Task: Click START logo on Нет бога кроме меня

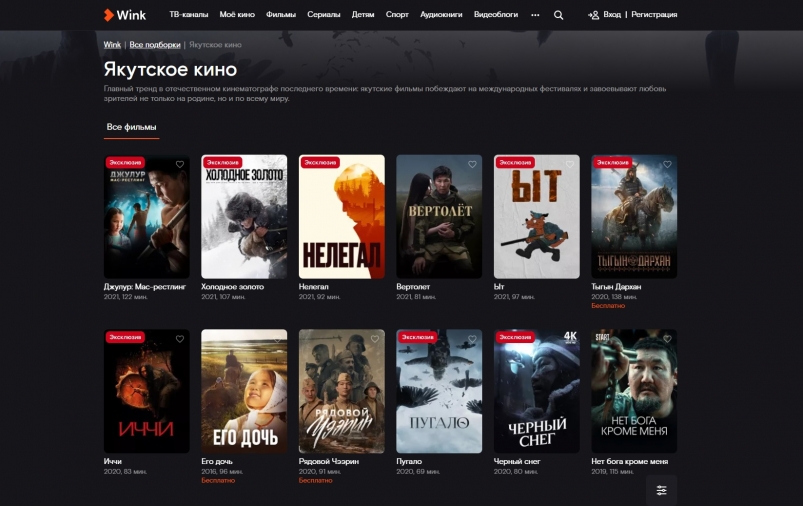Action: [x=603, y=337]
